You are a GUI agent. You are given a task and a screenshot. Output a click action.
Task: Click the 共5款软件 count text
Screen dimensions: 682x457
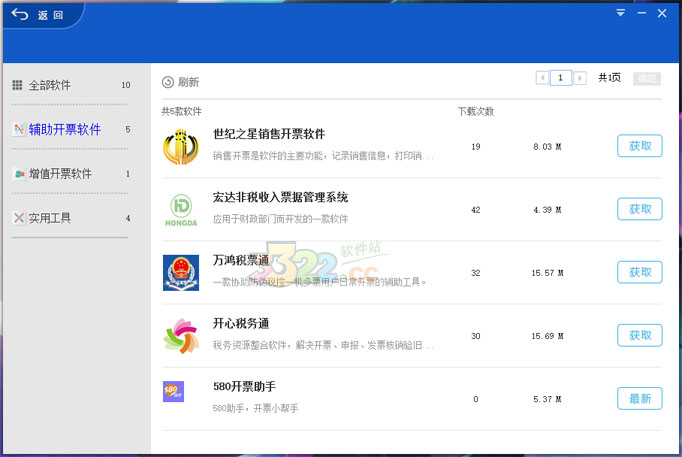point(181,112)
